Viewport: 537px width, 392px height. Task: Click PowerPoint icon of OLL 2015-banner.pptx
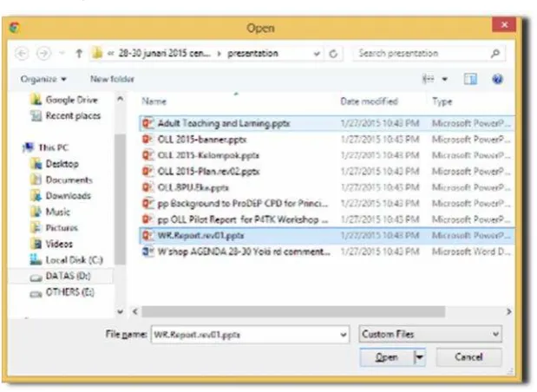148,140
